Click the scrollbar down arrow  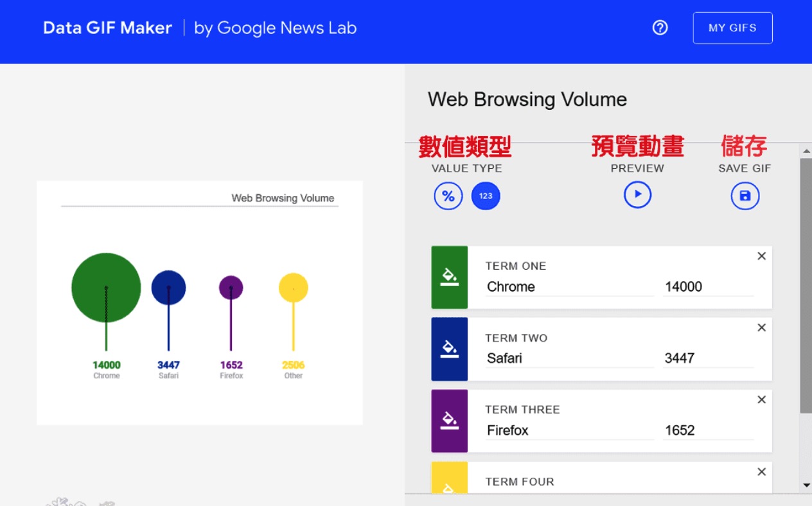point(806,485)
